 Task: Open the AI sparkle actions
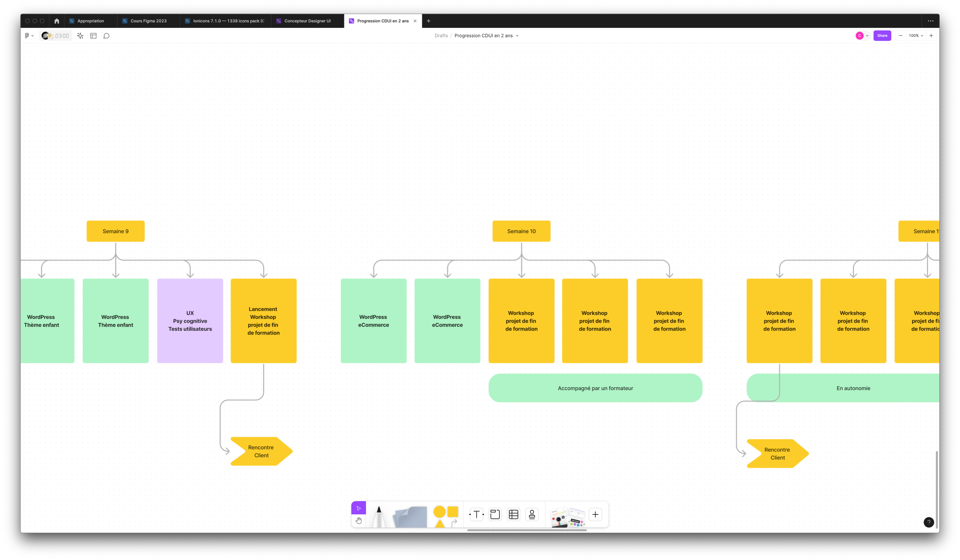click(80, 36)
